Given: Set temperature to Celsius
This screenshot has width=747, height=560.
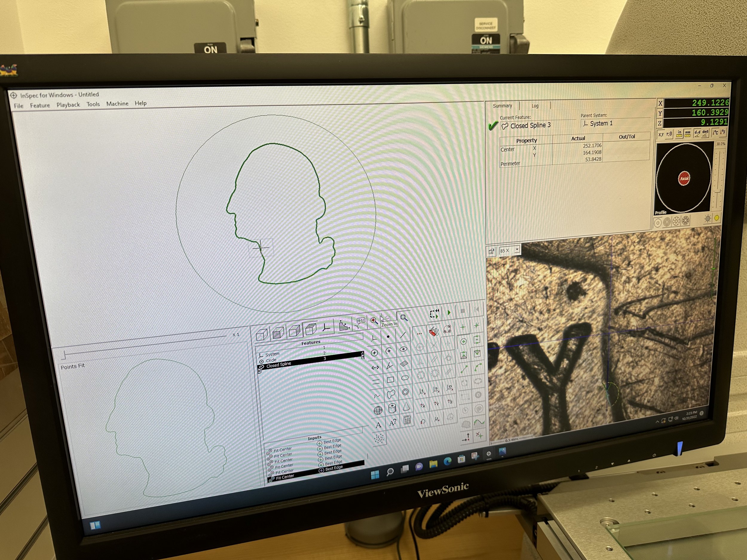Looking at the screenshot, I should [715, 132].
